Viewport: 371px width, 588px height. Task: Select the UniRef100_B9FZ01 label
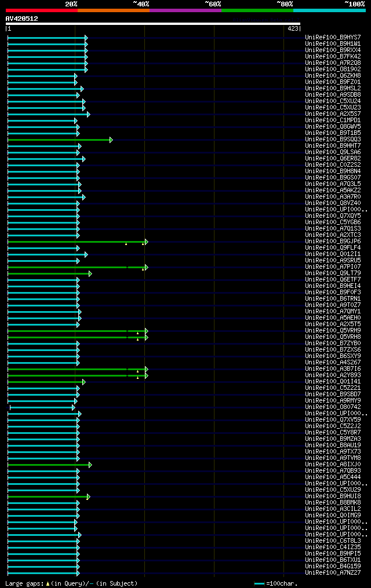coord(333,82)
